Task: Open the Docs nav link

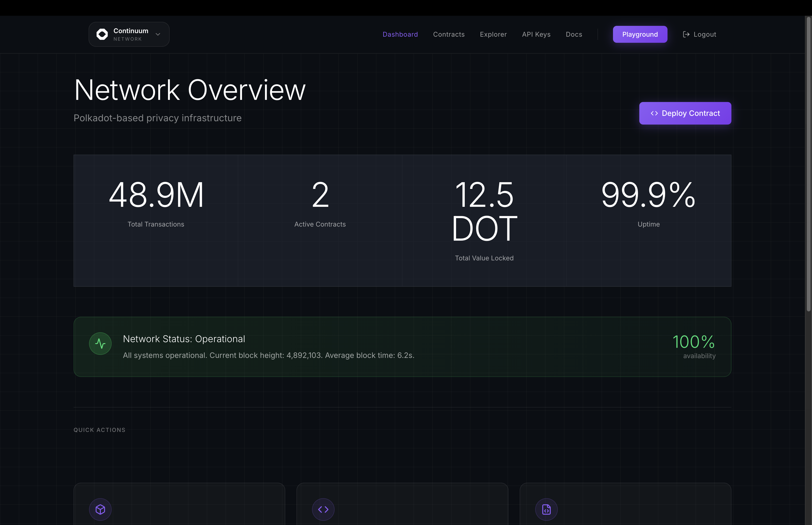Action: coord(574,35)
